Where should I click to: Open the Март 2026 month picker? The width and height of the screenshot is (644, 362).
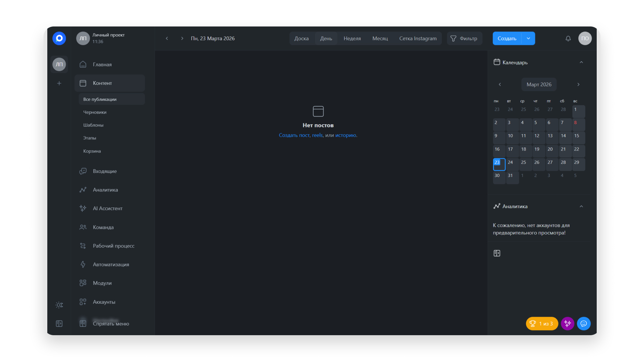pyautogui.click(x=539, y=84)
